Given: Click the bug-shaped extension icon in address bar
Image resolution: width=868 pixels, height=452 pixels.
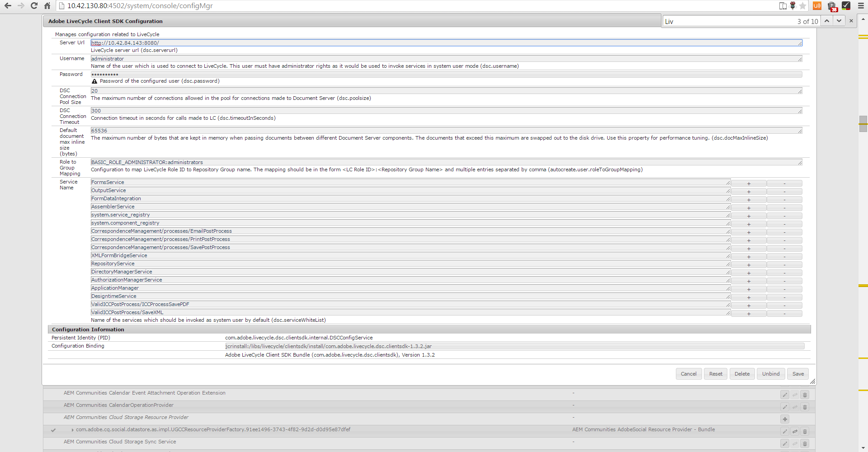Looking at the screenshot, I should tap(793, 6).
